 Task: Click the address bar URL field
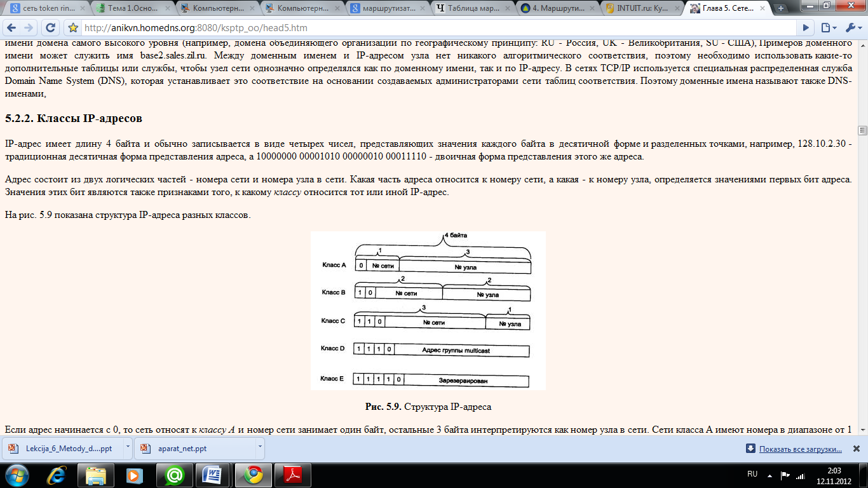438,28
